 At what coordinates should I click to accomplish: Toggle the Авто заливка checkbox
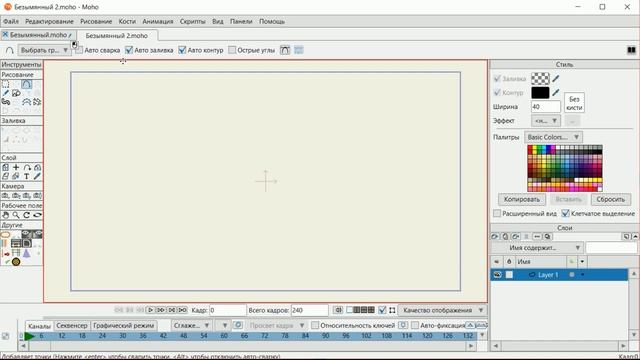tap(129, 50)
